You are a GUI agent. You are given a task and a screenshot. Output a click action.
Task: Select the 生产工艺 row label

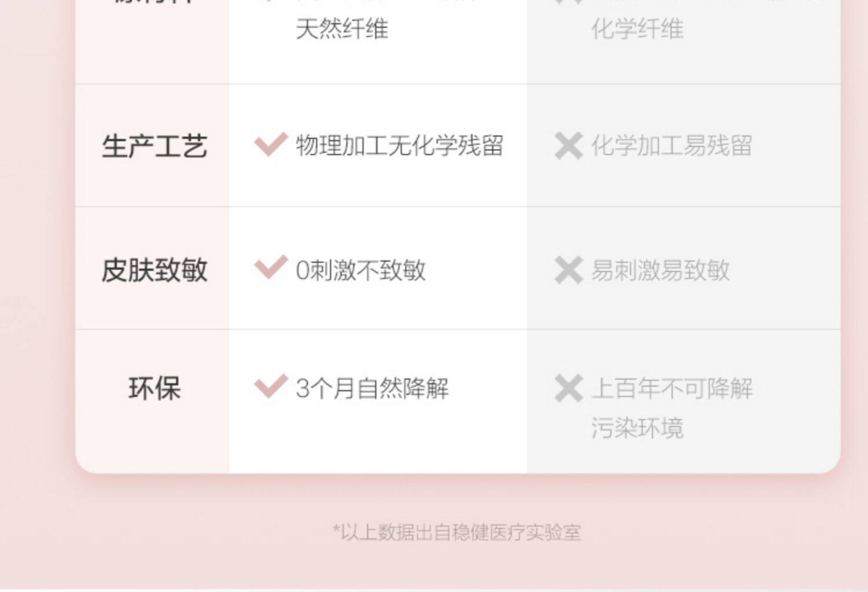pos(154,146)
